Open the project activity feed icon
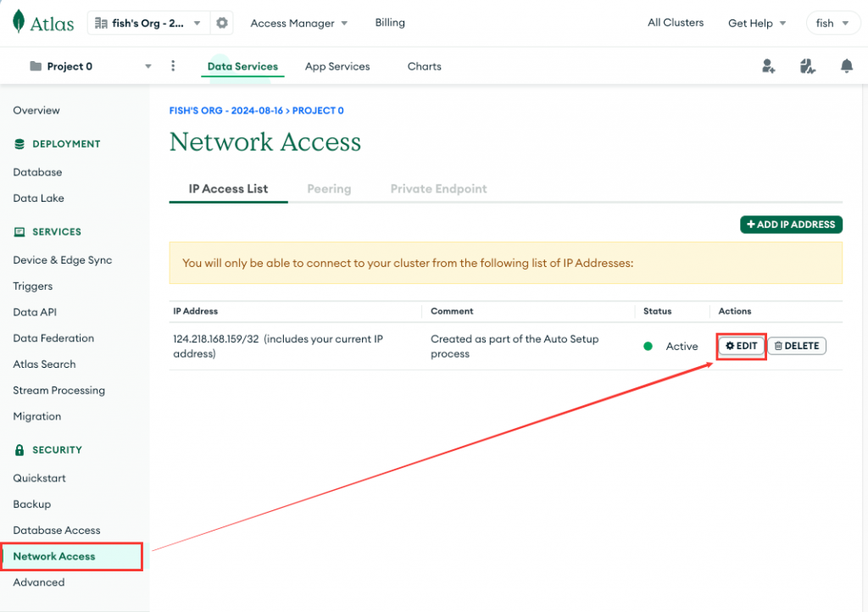Screen dimensions: 868x612 807,66
